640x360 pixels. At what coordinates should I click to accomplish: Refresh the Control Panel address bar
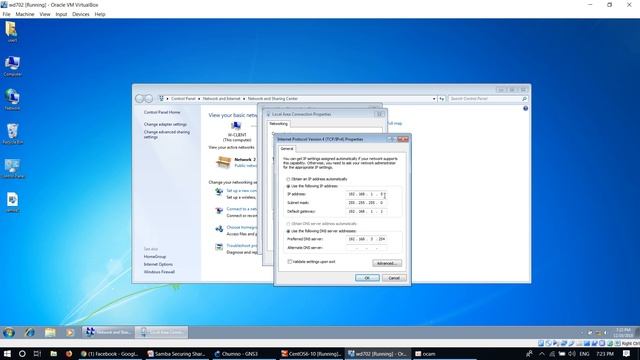[441, 99]
